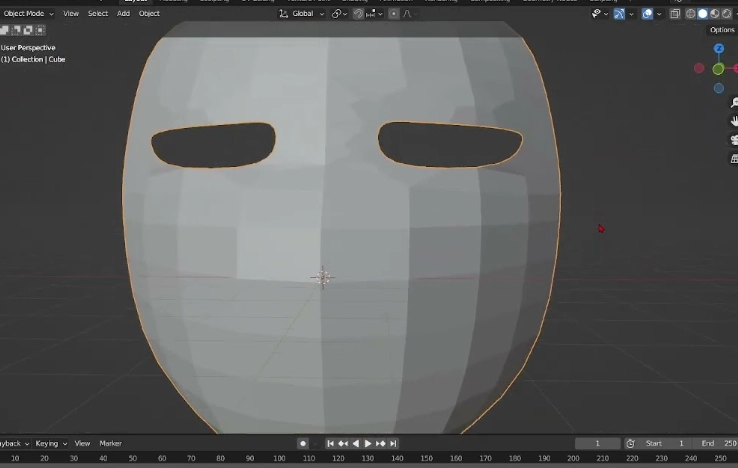Open the Marker menu in timeline
Screen dimensions: 738x468
(x=110, y=443)
